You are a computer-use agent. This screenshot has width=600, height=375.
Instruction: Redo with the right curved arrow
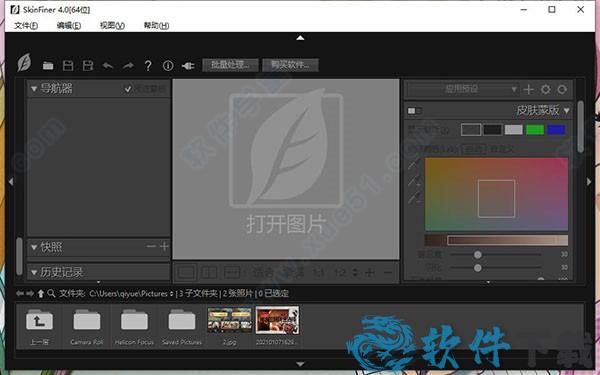pos(128,66)
